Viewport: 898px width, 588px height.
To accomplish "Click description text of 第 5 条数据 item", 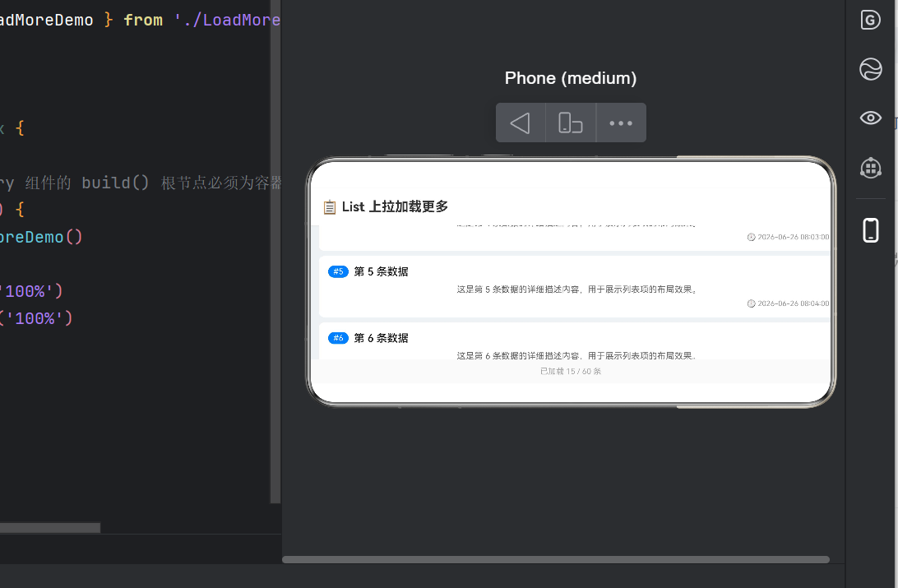I will point(578,289).
